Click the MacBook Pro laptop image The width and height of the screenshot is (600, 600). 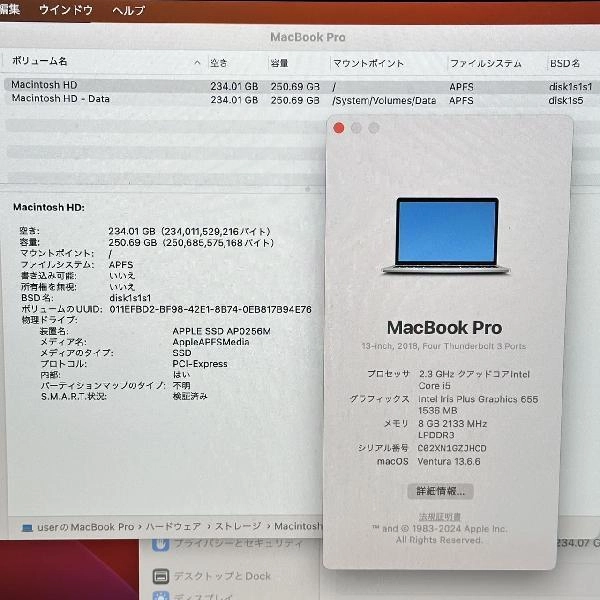tap(446, 236)
